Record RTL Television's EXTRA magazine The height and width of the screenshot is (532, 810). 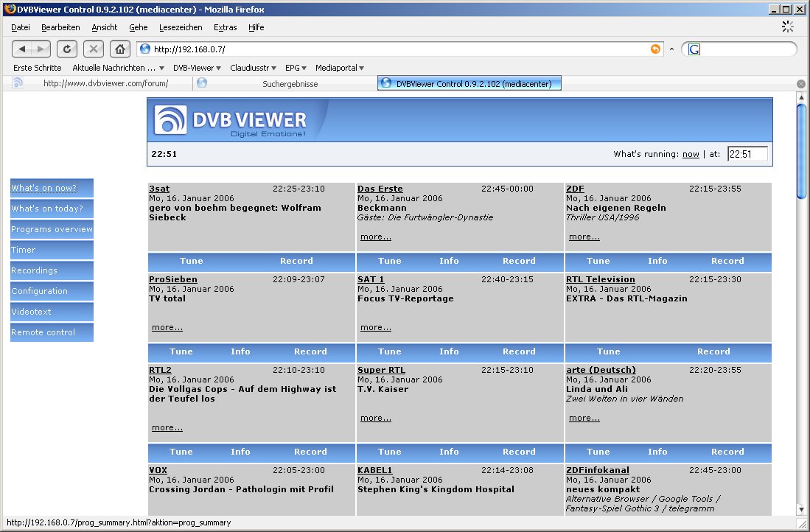point(713,351)
